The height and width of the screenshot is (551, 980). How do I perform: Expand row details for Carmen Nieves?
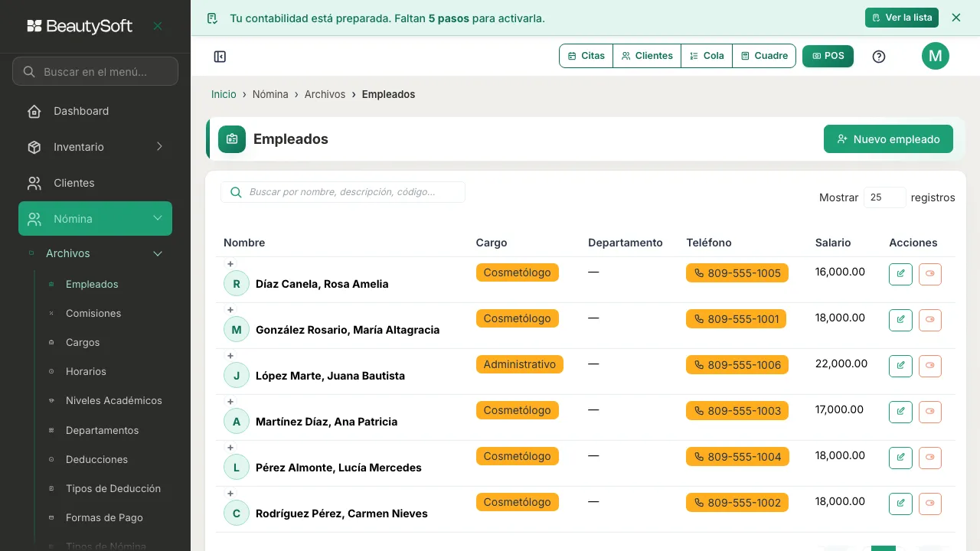pyautogui.click(x=230, y=494)
